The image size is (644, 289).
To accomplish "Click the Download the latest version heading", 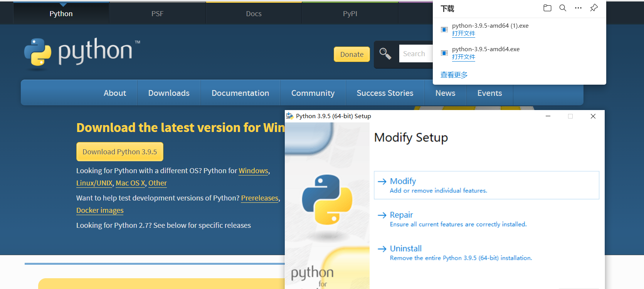I will (x=180, y=127).
